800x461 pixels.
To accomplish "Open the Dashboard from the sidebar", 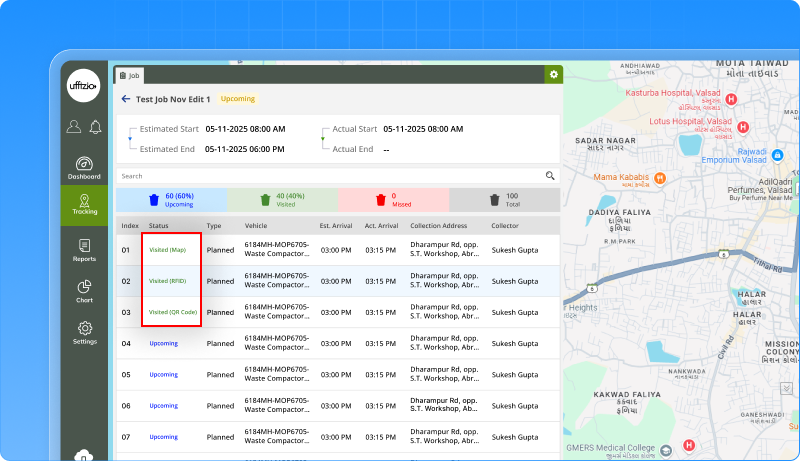I will pos(84,168).
